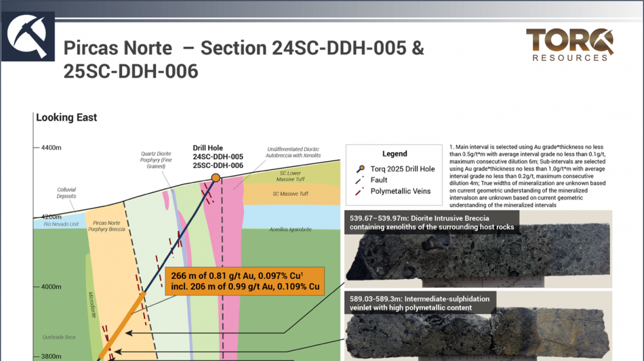Viewport: 644px width, 361px height.
Task: Click the Pircas Norte Porphyry Breccia unit label
Action: (x=106, y=226)
